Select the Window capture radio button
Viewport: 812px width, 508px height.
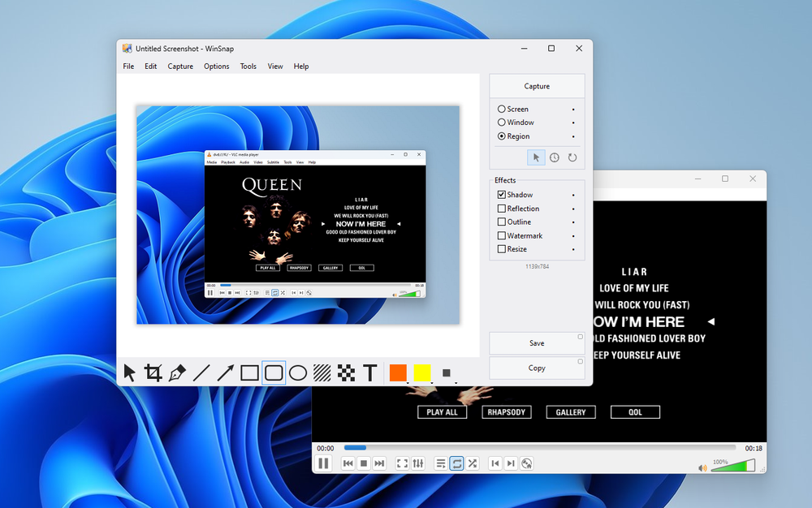click(x=502, y=123)
